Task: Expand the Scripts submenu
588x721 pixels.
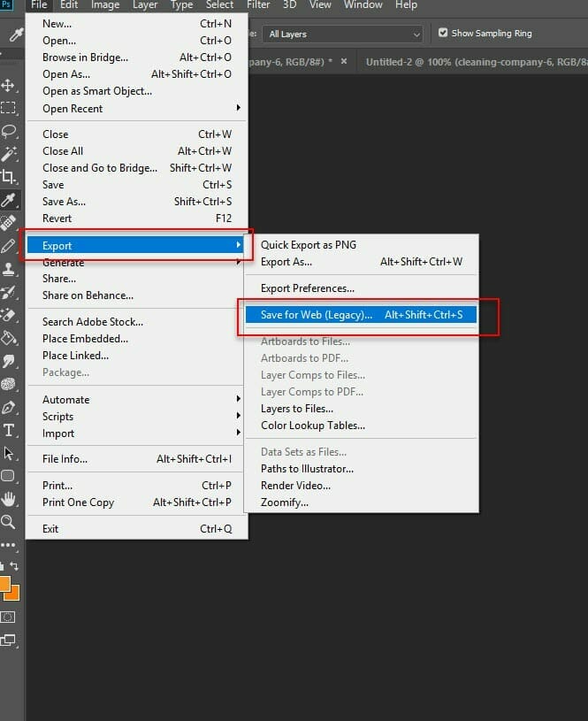Action: pos(135,417)
